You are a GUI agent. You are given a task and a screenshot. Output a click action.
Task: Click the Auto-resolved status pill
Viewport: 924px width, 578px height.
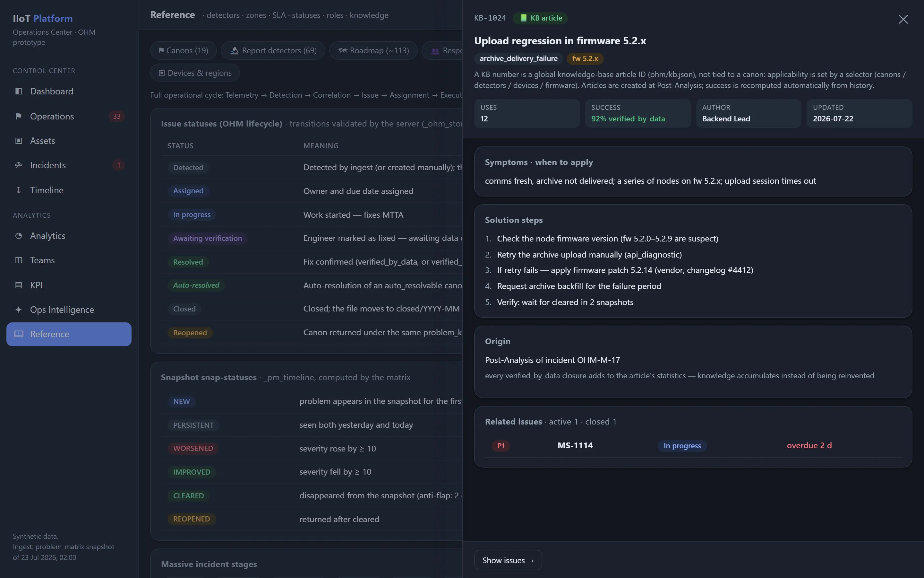[196, 285]
